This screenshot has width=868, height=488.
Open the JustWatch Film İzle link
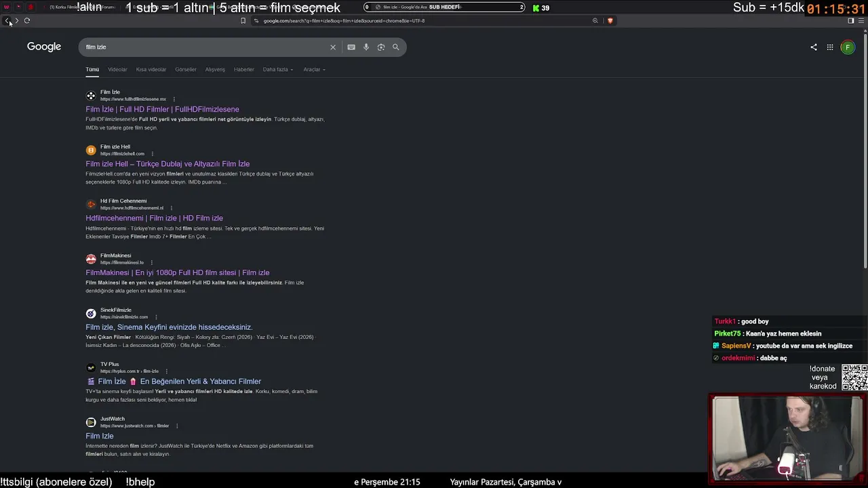pyautogui.click(x=100, y=436)
